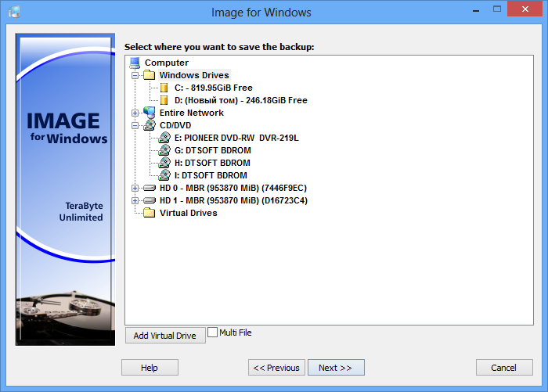The width and height of the screenshot is (548, 392).
Task: Click the H: DTSOFT BDROM disc icon
Action: (164, 163)
